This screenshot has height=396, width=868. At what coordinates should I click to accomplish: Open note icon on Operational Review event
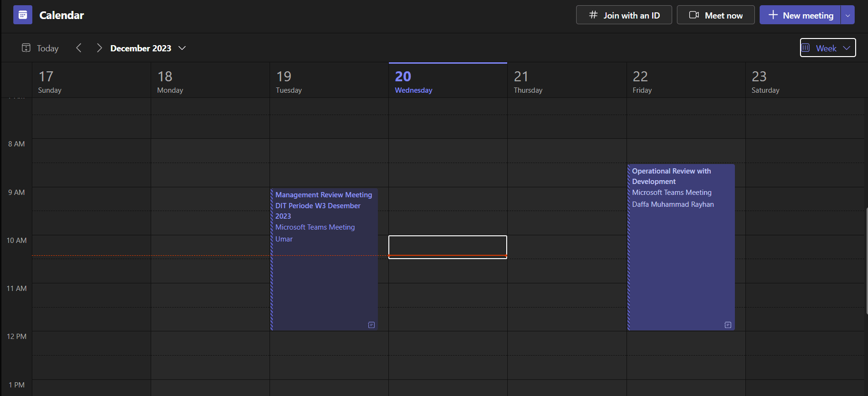(728, 325)
